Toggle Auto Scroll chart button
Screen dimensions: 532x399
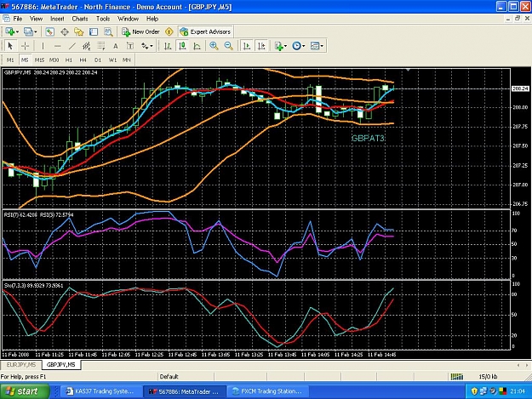pos(247,46)
